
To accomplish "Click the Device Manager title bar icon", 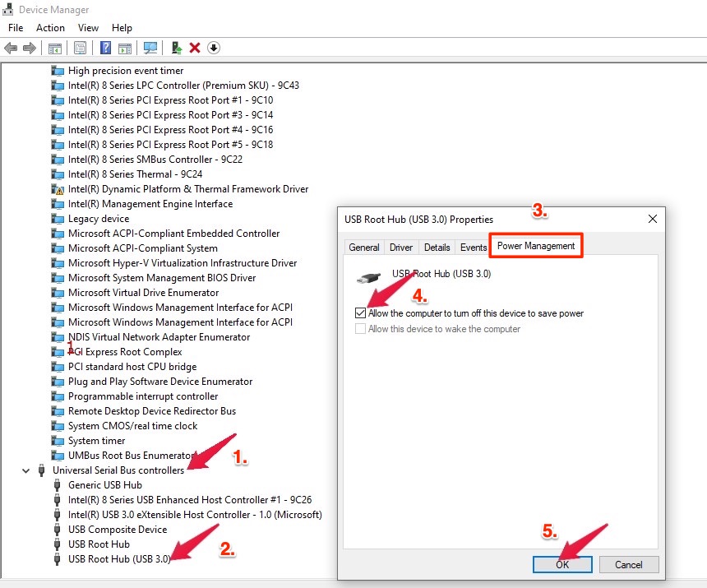I will point(8,9).
